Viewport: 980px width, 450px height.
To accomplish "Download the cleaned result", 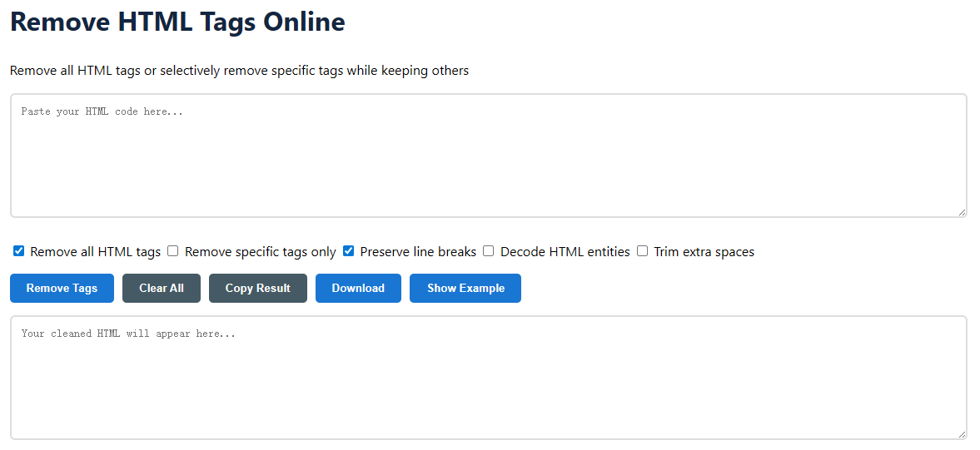I will click(x=358, y=289).
